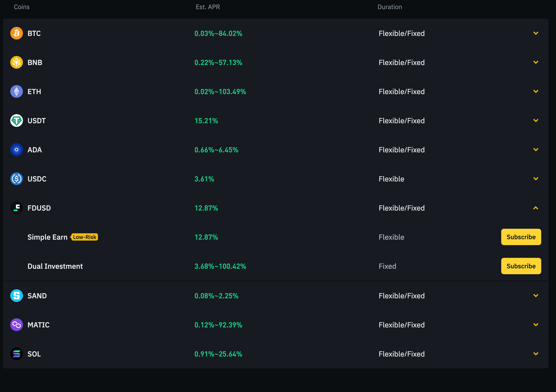Subscribe to FDUSD Simple Earn
This screenshot has height=392, width=556.
[521, 237]
